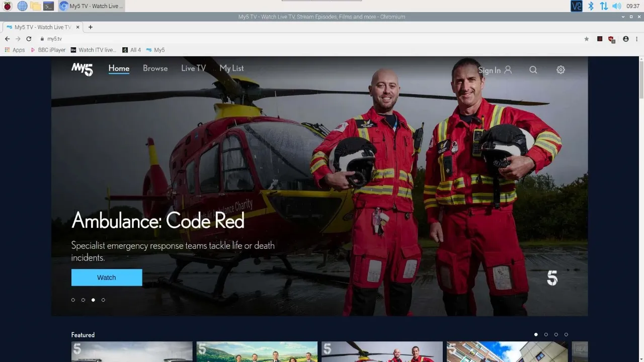The height and width of the screenshot is (362, 644).
Task: Click the My5 logo
Action: click(x=82, y=70)
